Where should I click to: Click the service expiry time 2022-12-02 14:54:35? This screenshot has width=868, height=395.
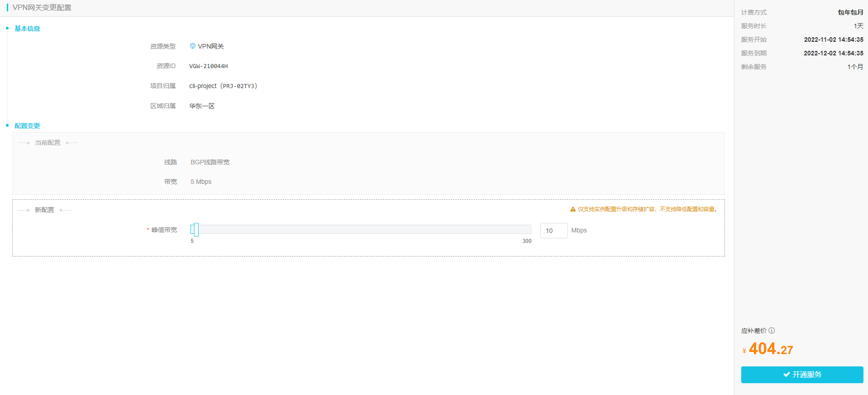(833, 53)
